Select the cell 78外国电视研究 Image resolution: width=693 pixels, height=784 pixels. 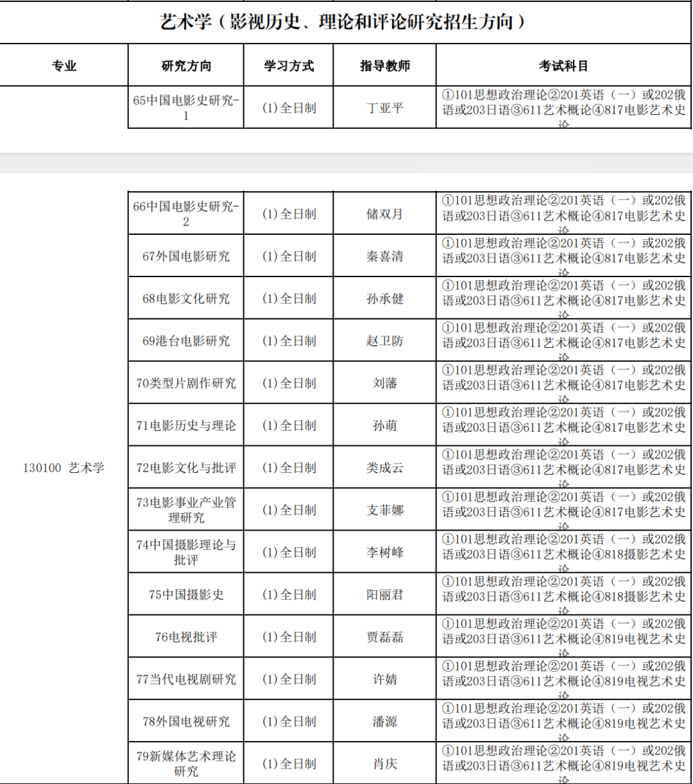[186, 722]
